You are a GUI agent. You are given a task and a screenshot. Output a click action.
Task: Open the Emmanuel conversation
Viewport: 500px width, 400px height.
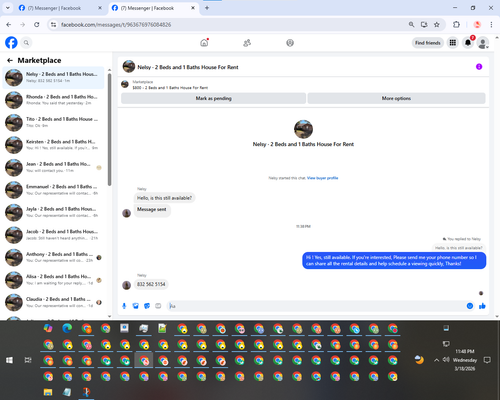click(x=54, y=190)
